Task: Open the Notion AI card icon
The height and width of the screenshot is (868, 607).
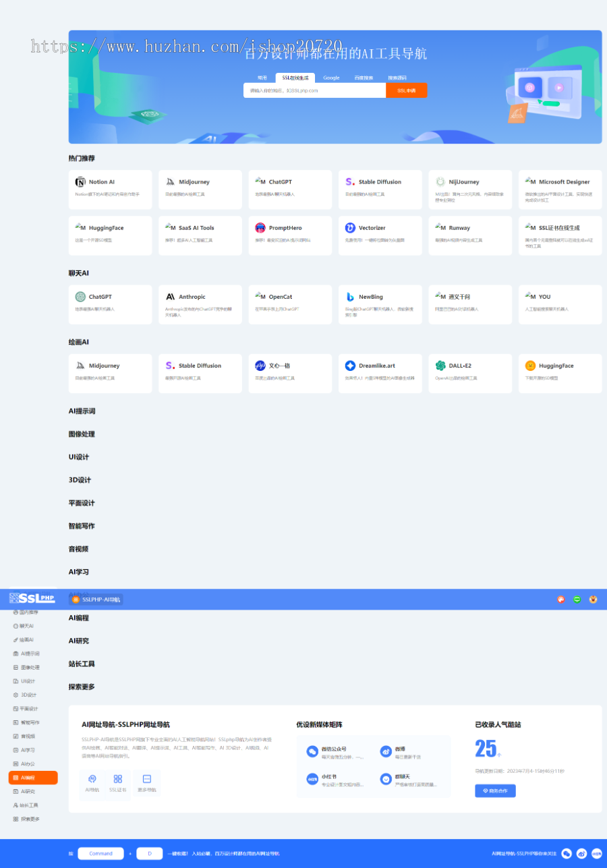Action: (80, 182)
